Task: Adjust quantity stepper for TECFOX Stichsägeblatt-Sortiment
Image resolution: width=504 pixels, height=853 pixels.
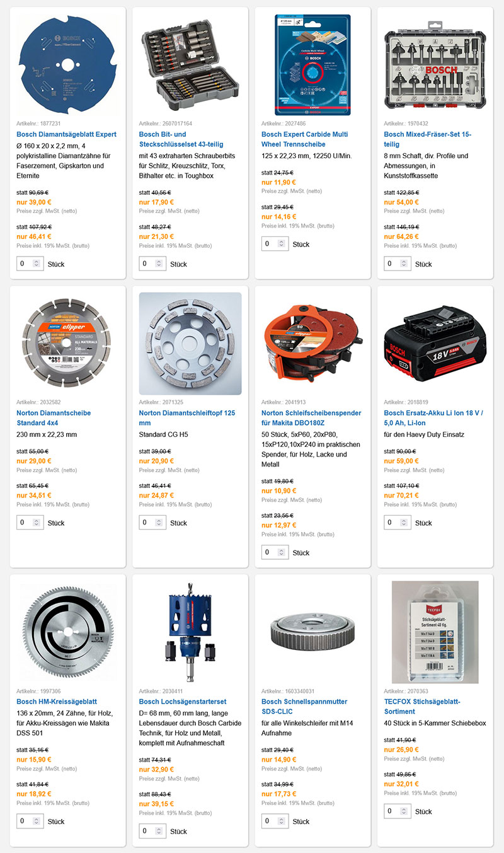Action: 404,811
